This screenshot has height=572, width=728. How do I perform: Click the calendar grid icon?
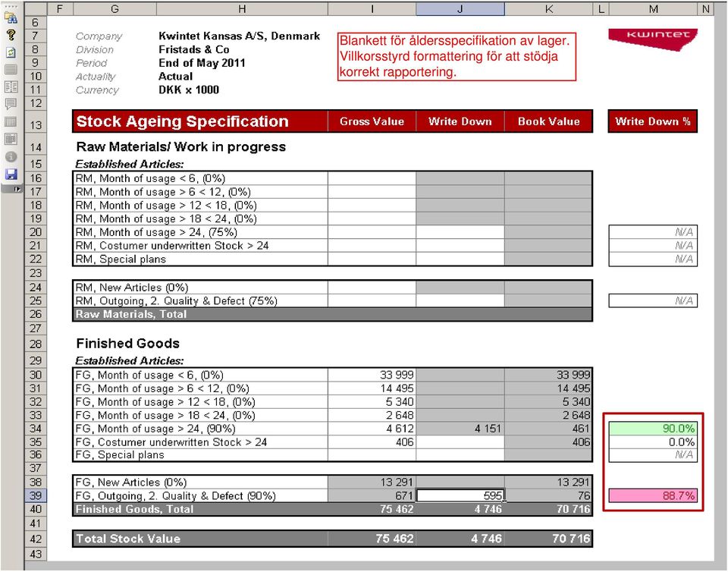[11, 139]
